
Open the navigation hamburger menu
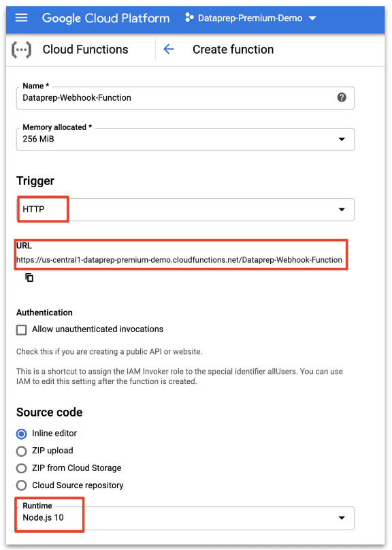[x=21, y=18]
